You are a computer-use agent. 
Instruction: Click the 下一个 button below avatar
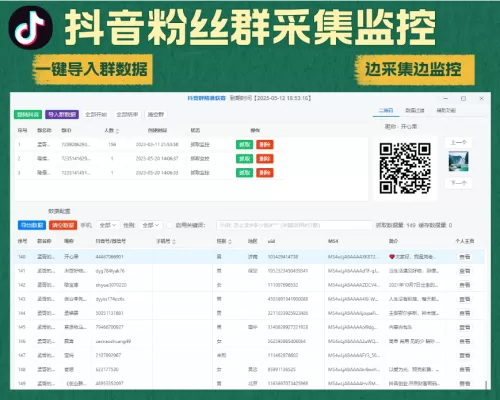click(x=458, y=183)
